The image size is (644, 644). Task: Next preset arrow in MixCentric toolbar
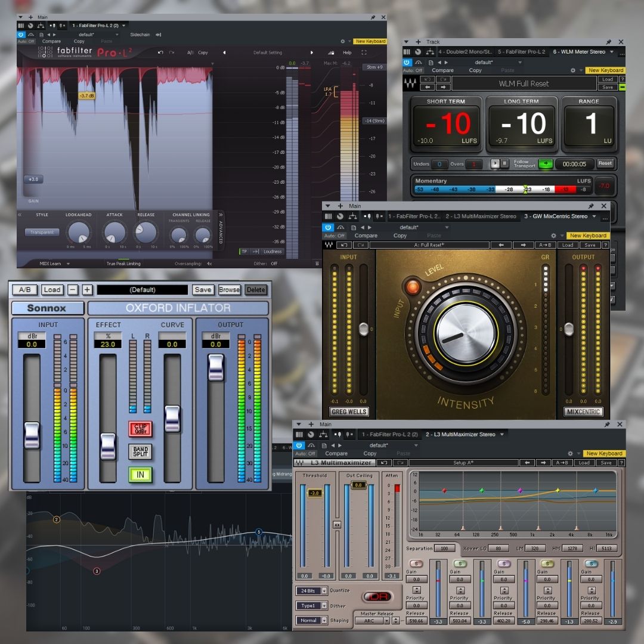[x=524, y=245]
